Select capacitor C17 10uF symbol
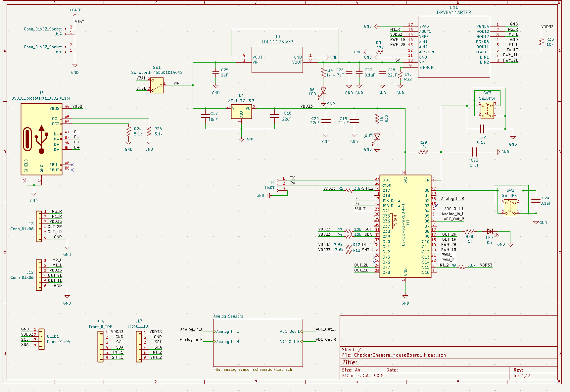 (205, 116)
